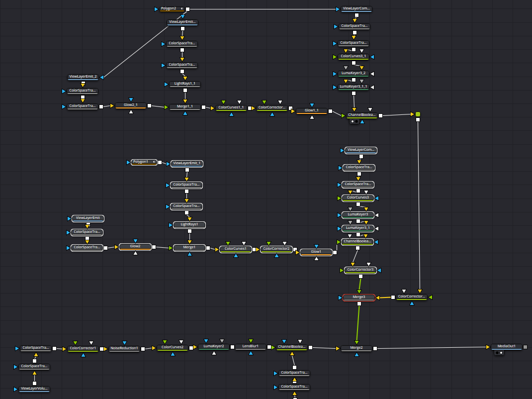Image resolution: width=532 pixels, height=399 pixels.
Task: Select the LensBlur1 node
Action: click(x=251, y=347)
